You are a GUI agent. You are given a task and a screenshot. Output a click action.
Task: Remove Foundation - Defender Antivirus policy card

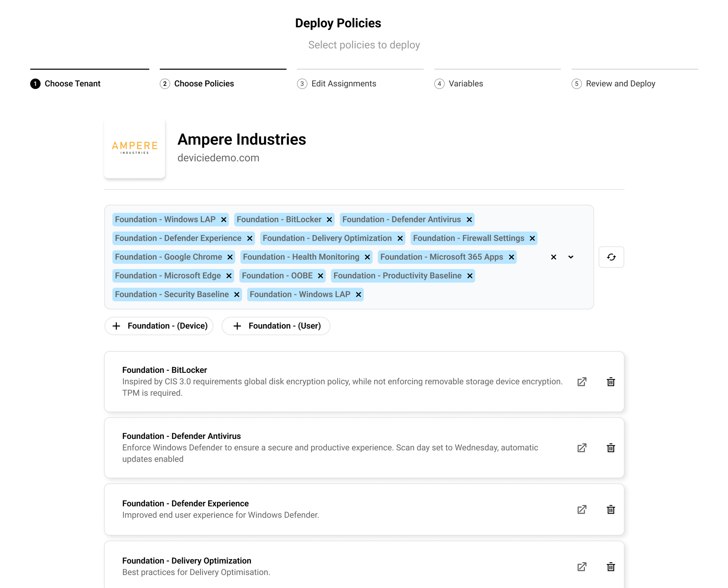611,448
